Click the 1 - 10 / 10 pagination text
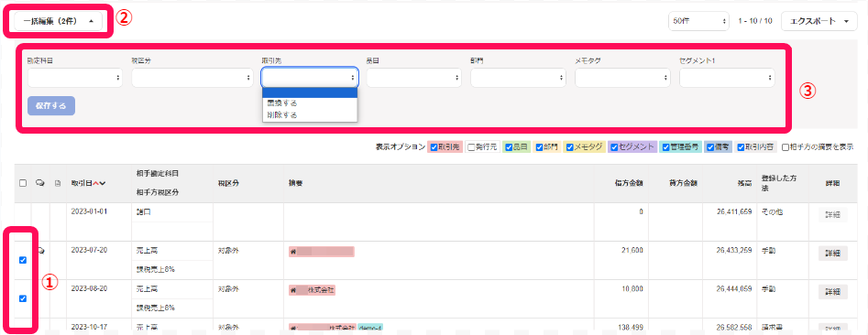Screen dimensions: 868x335 [x=755, y=21]
